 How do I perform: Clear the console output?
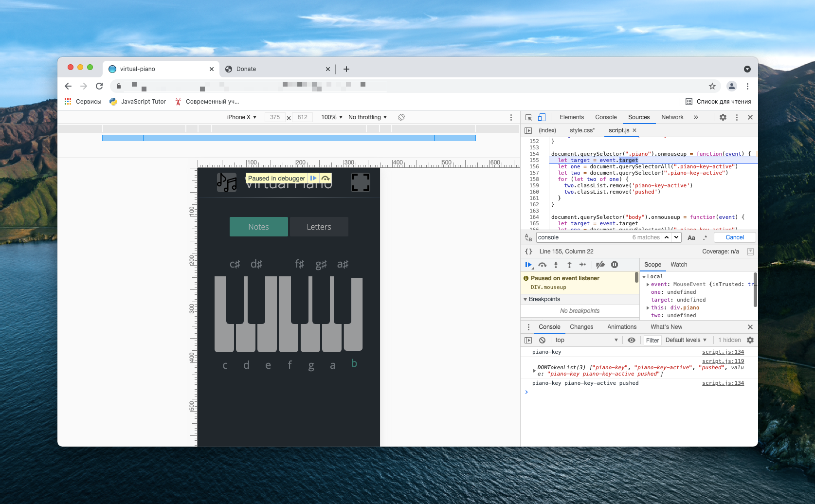point(542,340)
